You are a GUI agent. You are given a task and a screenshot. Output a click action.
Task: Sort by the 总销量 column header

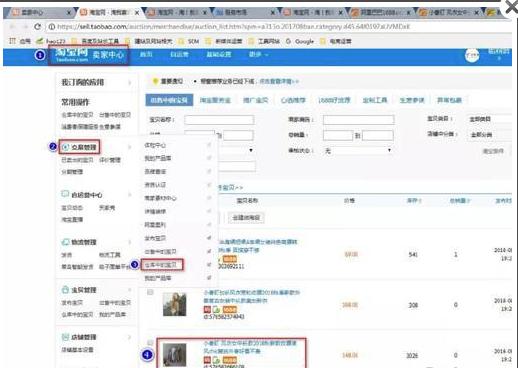point(460,200)
